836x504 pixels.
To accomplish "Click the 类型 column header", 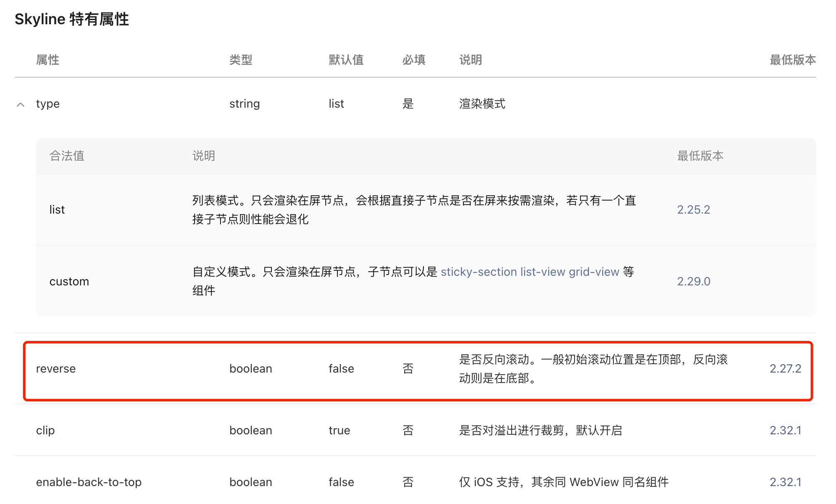I will point(241,60).
